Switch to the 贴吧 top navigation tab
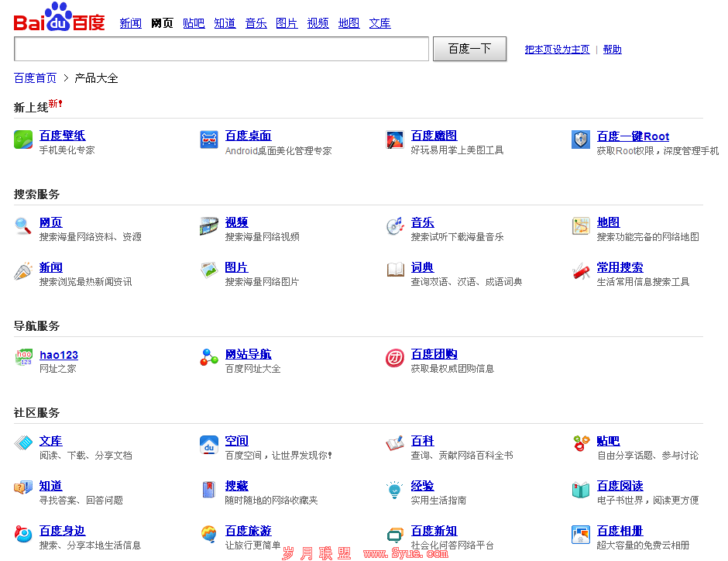The width and height of the screenshot is (728, 561). [x=194, y=23]
